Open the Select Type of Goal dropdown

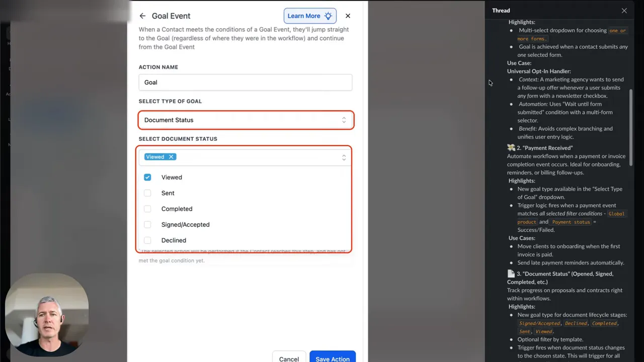[x=246, y=120]
